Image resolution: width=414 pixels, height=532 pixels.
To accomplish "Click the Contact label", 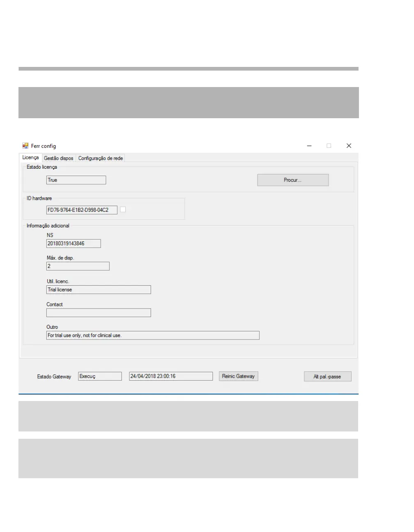I will [x=55, y=305].
